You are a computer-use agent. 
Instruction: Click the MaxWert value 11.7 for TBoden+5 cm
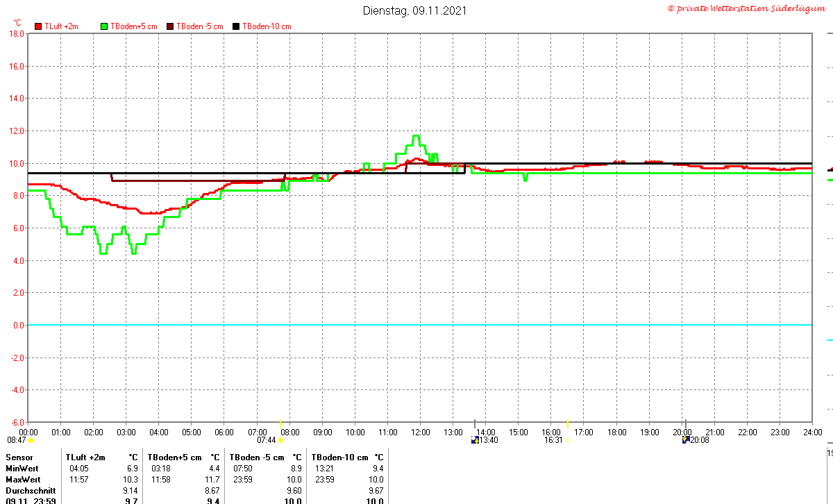[x=214, y=480]
